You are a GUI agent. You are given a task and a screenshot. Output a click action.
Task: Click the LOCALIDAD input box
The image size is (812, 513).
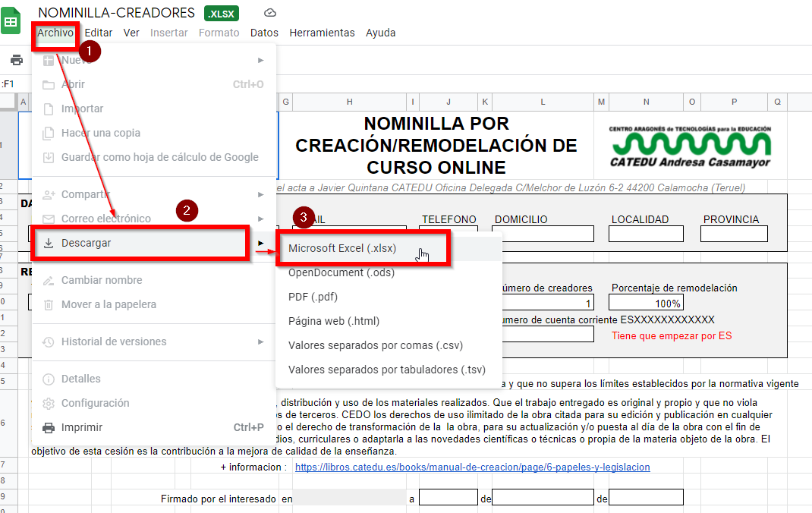[646, 234]
